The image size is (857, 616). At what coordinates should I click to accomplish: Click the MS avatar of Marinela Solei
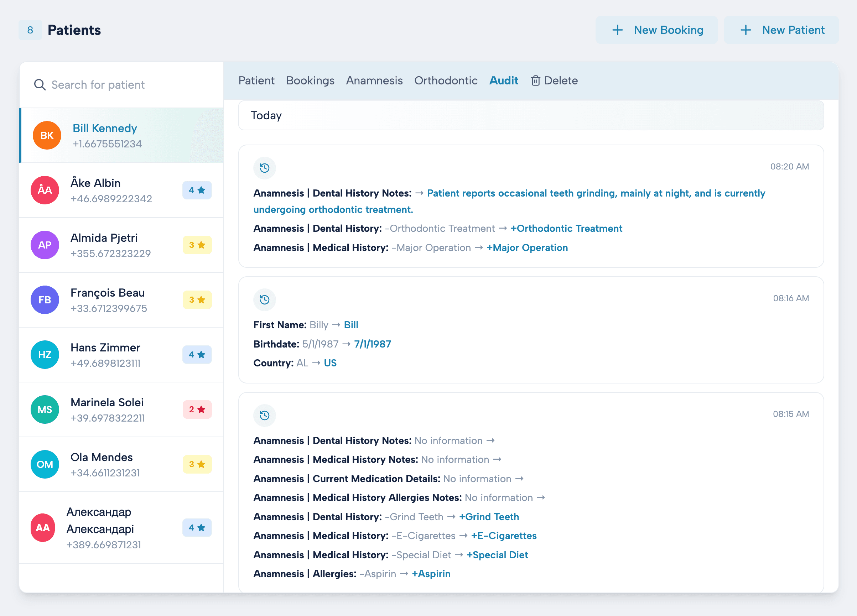(45, 409)
